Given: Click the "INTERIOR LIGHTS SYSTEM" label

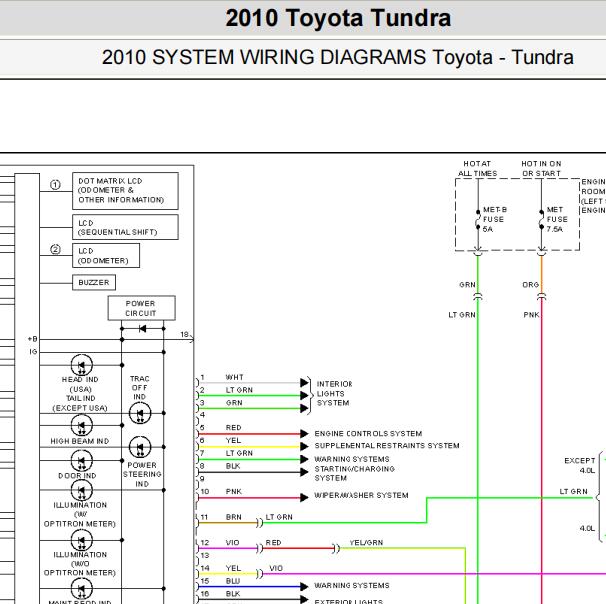Looking at the screenshot, I should [334, 393].
